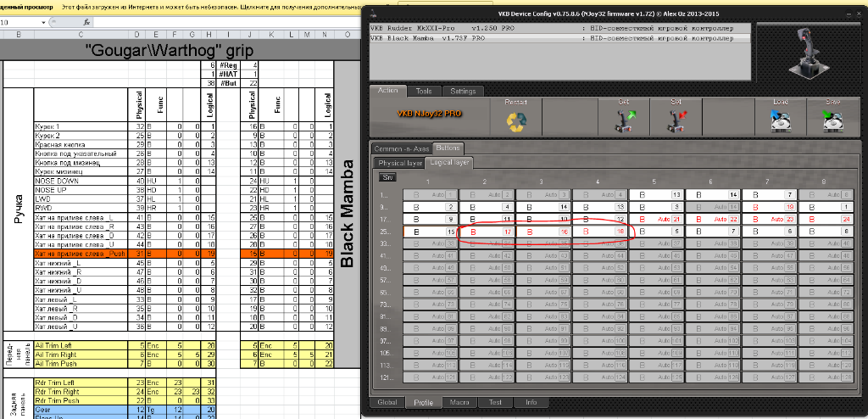
Task: Click the grey Auto cell numbered 33
Action: [431, 244]
